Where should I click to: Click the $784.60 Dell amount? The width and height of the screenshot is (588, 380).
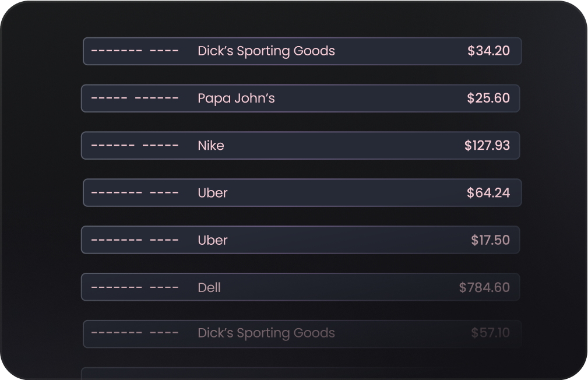click(x=484, y=287)
